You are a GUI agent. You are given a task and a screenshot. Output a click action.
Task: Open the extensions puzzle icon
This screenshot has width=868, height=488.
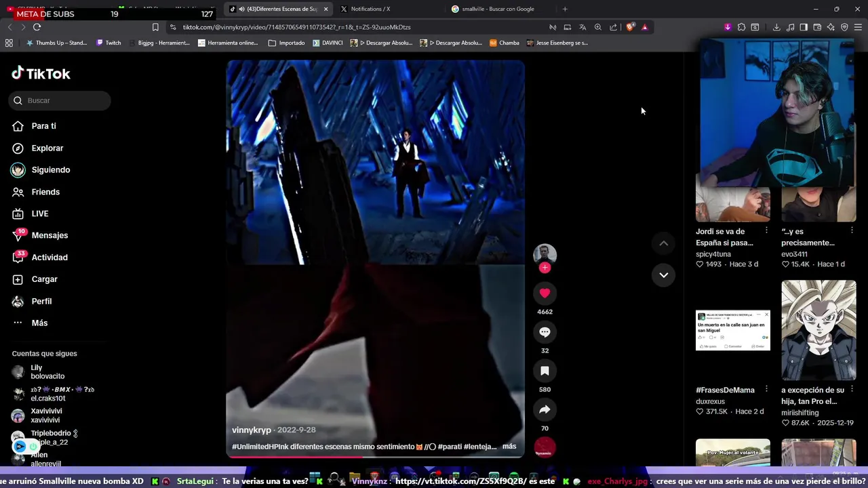(741, 27)
